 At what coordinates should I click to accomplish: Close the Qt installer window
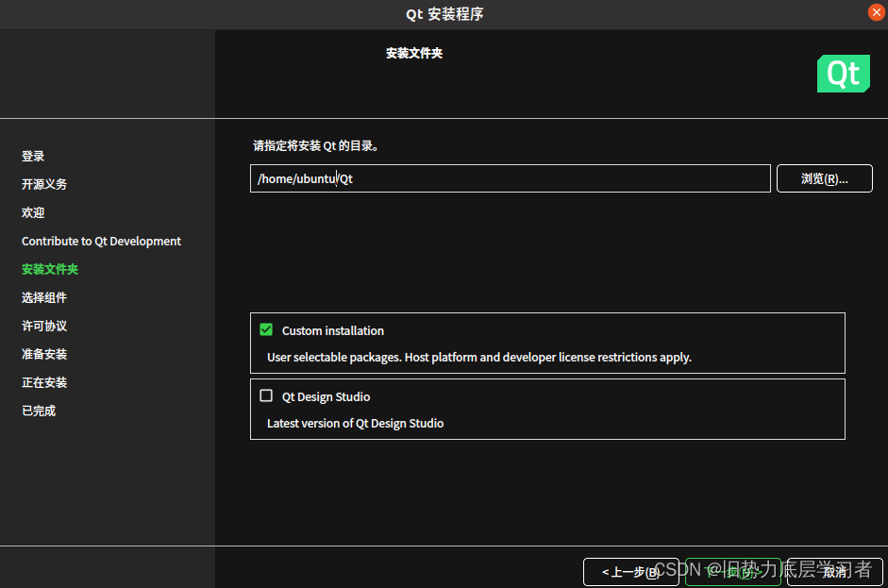876,12
